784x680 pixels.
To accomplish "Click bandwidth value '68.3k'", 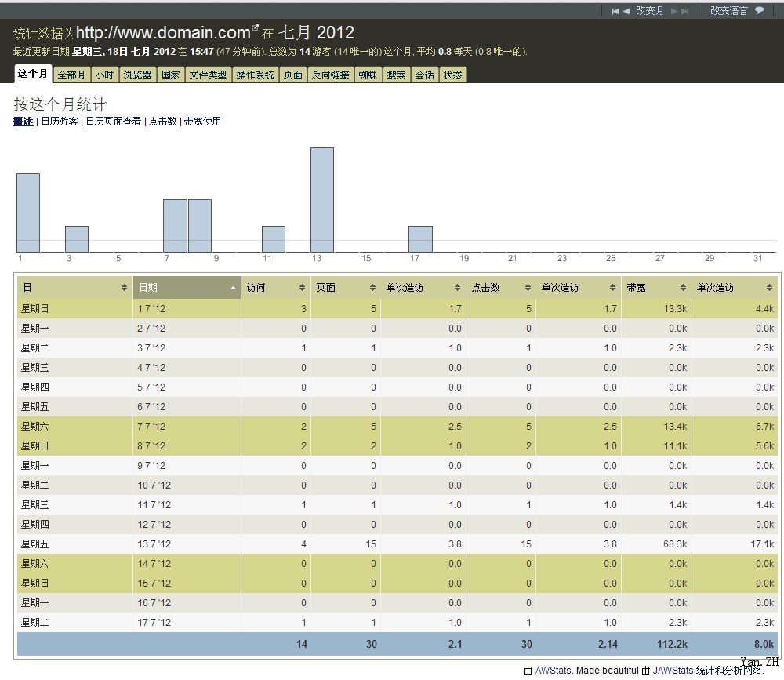I will point(675,544).
